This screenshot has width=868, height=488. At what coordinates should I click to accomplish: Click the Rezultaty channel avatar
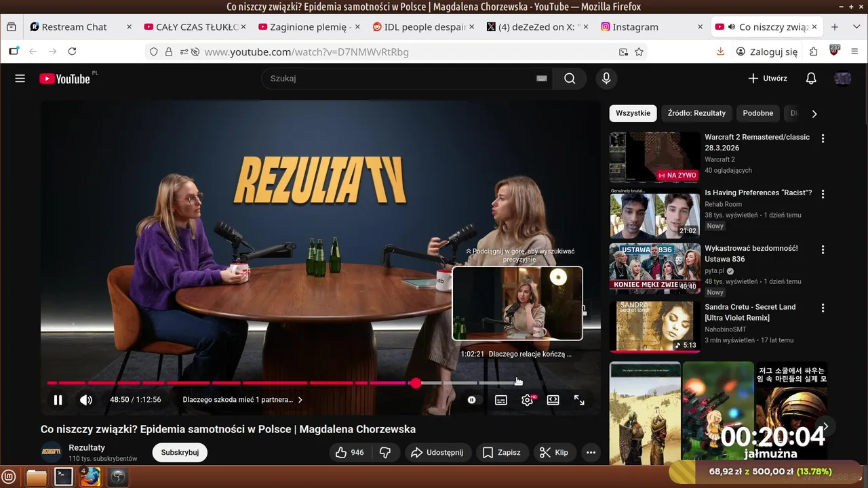[52, 452]
